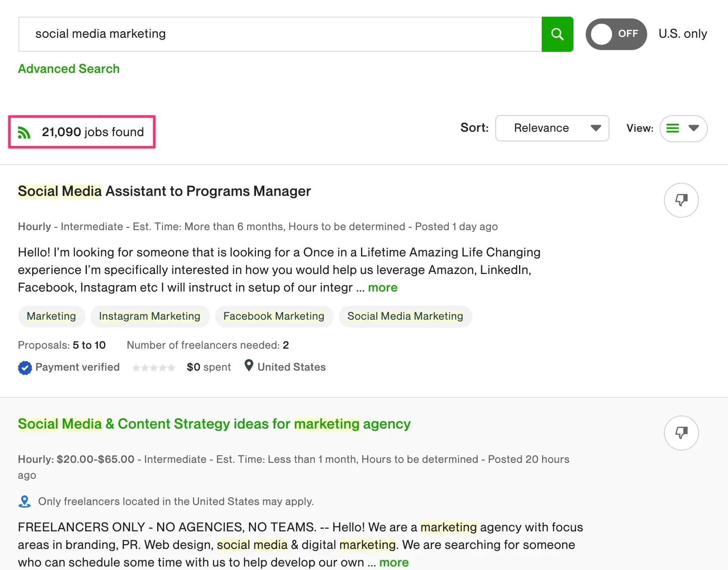
Task: Expand the first job description with more
Action: click(382, 288)
